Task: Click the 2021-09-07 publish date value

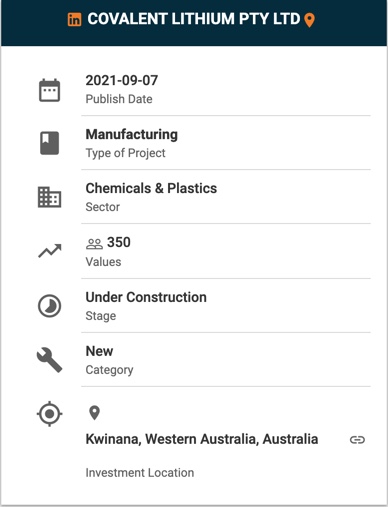Action: [x=122, y=80]
